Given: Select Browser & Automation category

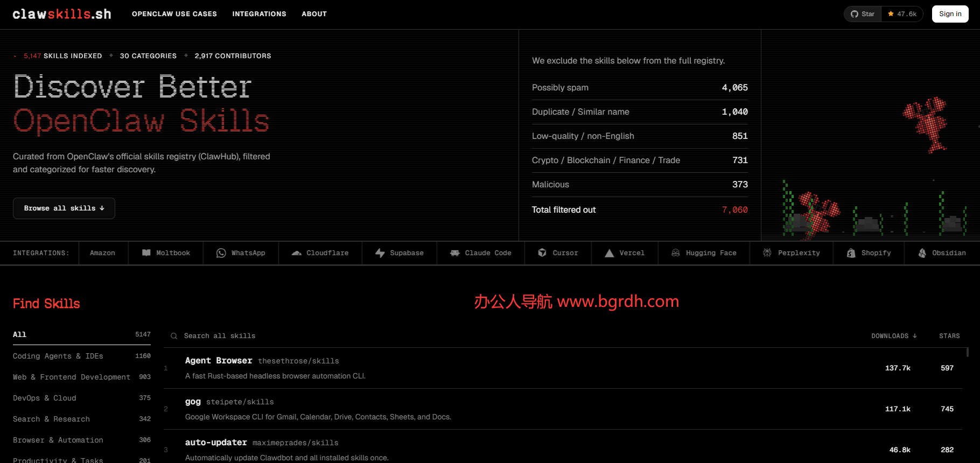Looking at the screenshot, I should point(82,440).
